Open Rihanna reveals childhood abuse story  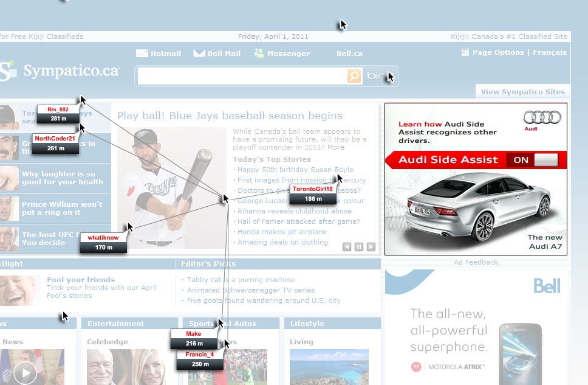295,211
